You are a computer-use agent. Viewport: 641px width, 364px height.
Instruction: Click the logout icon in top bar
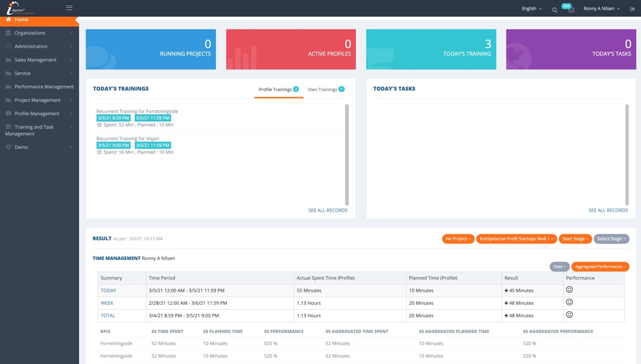click(632, 9)
